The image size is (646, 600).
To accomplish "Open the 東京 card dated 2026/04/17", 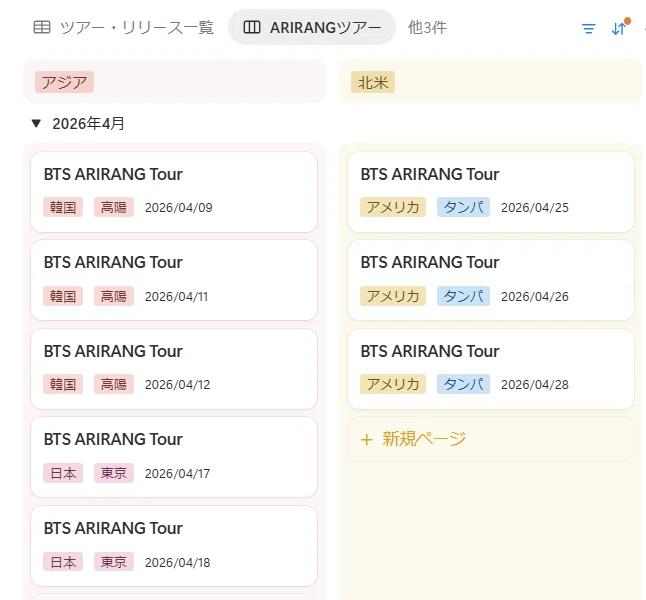I will (174, 457).
